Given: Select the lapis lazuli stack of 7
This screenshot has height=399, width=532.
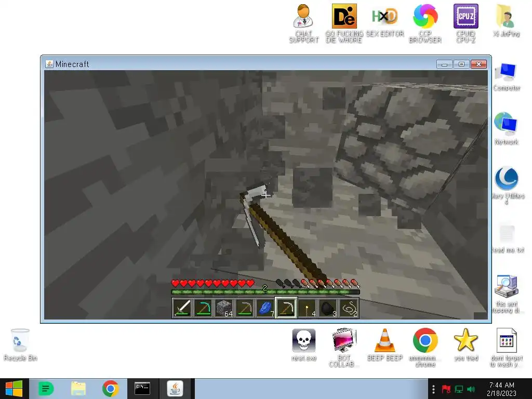Looking at the screenshot, I should click(265, 308).
